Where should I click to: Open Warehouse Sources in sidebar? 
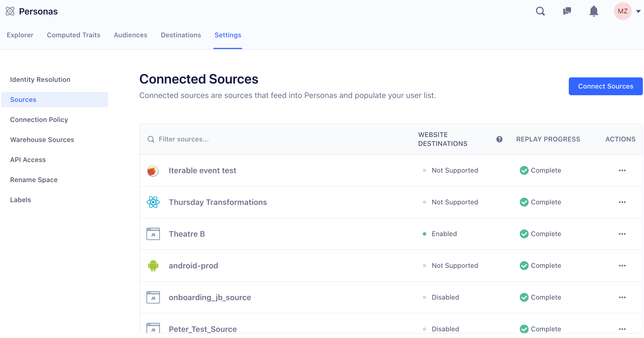[42, 140]
